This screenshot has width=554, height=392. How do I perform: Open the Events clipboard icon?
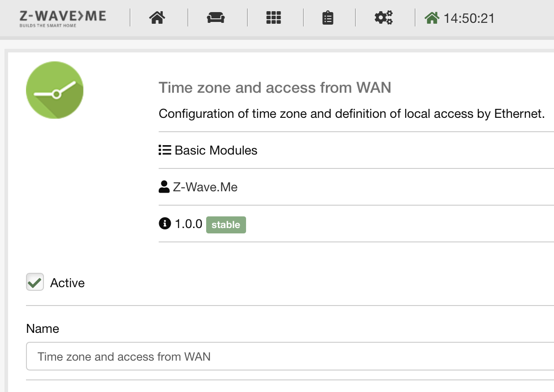point(328,18)
